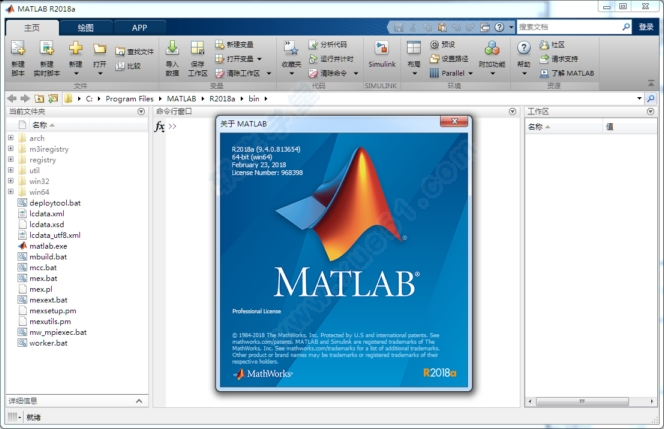Click the Layout (布局) icon
Image resolution: width=664 pixels, height=429 pixels.
pyautogui.click(x=414, y=48)
